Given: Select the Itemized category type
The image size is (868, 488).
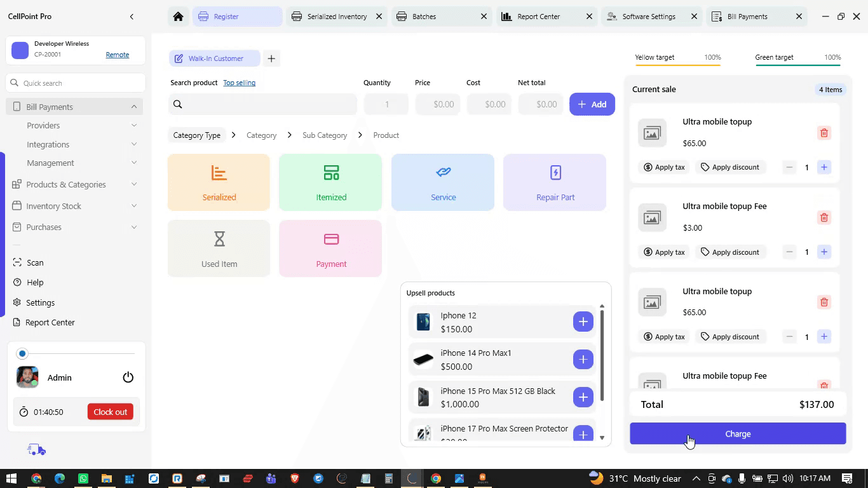Looking at the screenshot, I should [331, 182].
